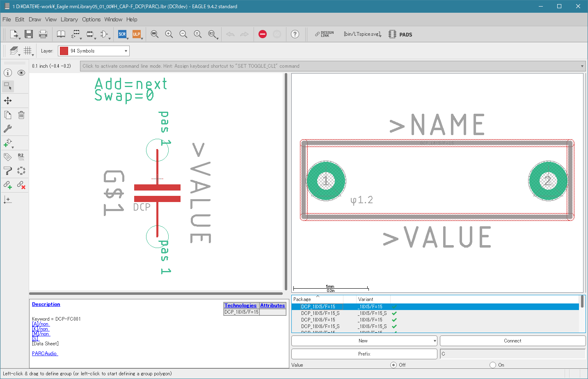Open the ULP user program icon
This screenshot has width=588, height=379.
click(137, 34)
